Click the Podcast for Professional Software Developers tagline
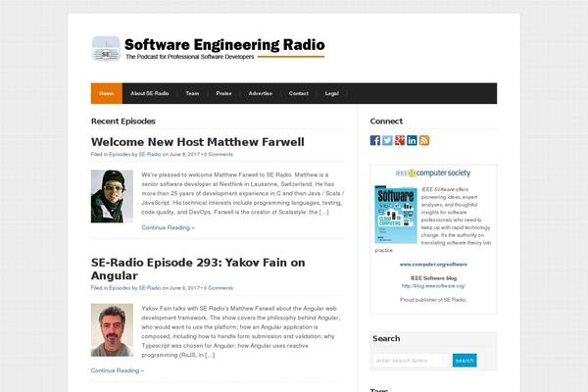 (190, 57)
